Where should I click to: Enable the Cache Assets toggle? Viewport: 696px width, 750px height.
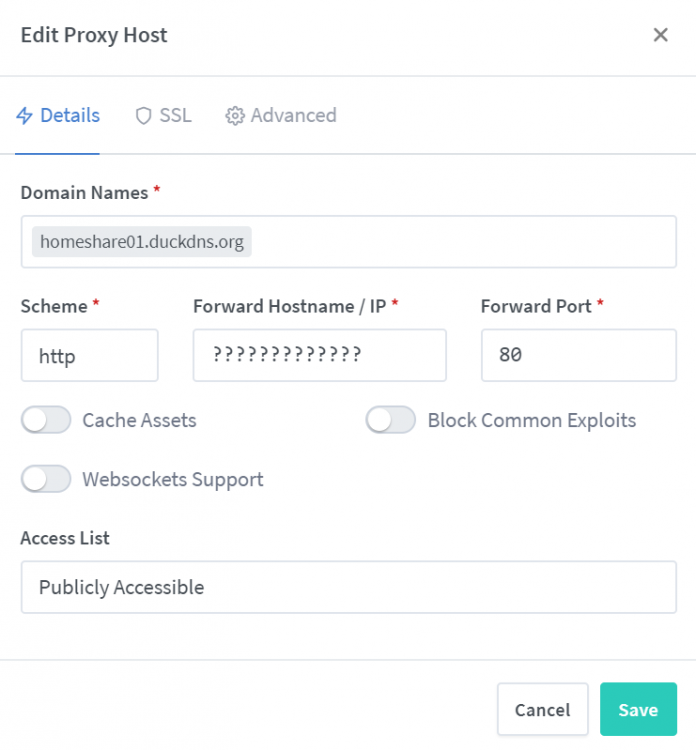pos(46,420)
